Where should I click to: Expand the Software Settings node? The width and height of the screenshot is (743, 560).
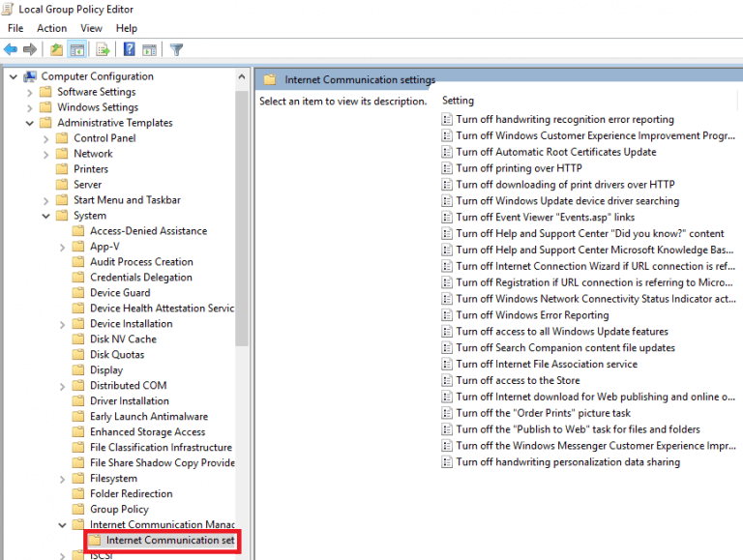[29, 93]
